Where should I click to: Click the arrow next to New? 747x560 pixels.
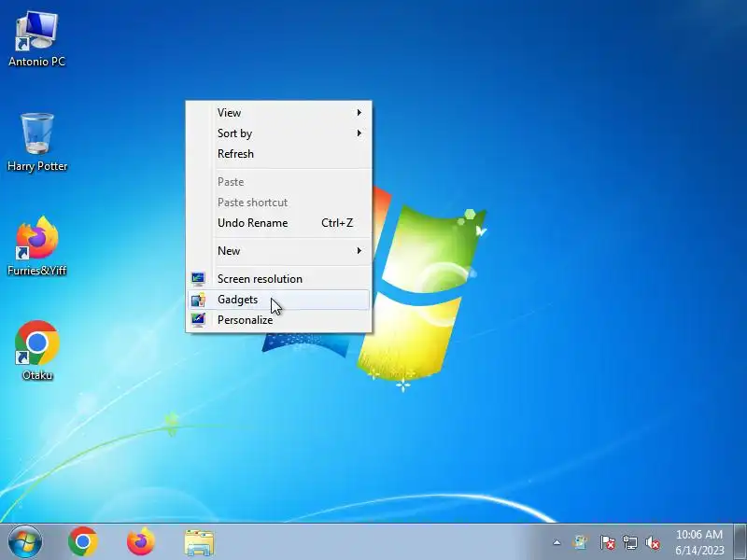point(359,251)
